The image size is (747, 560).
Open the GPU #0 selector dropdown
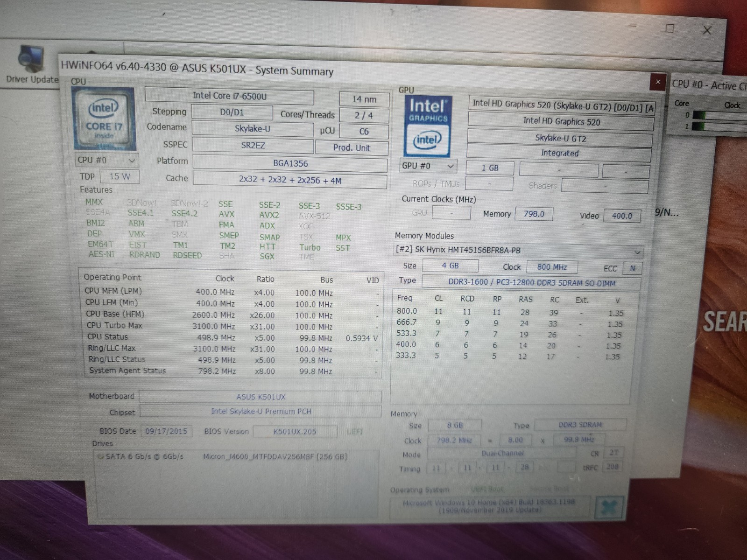click(x=428, y=166)
